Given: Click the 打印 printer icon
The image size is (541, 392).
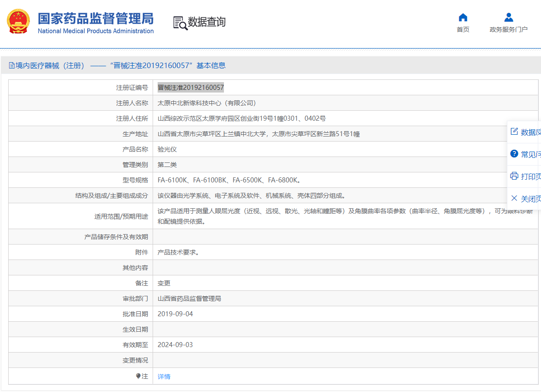Looking at the screenshot, I should point(514,176).
